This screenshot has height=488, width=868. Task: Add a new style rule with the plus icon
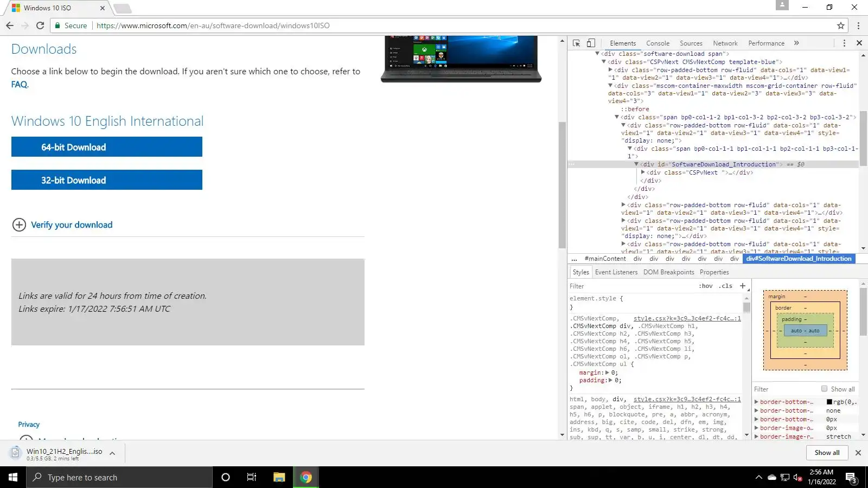point(743,286)
